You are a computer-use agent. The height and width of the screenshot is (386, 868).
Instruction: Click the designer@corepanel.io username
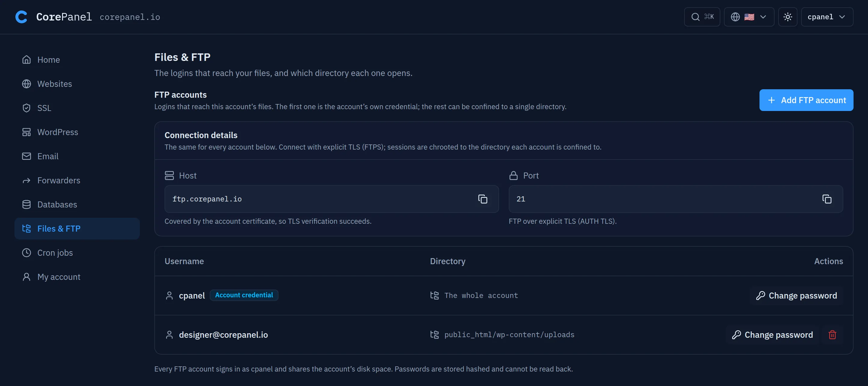coord(223,335)
